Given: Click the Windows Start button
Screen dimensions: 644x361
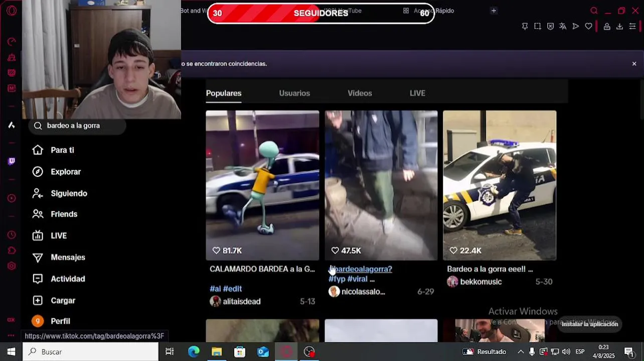Looking at the screenshot, I should pyautogui.click(x=11, y=351).
